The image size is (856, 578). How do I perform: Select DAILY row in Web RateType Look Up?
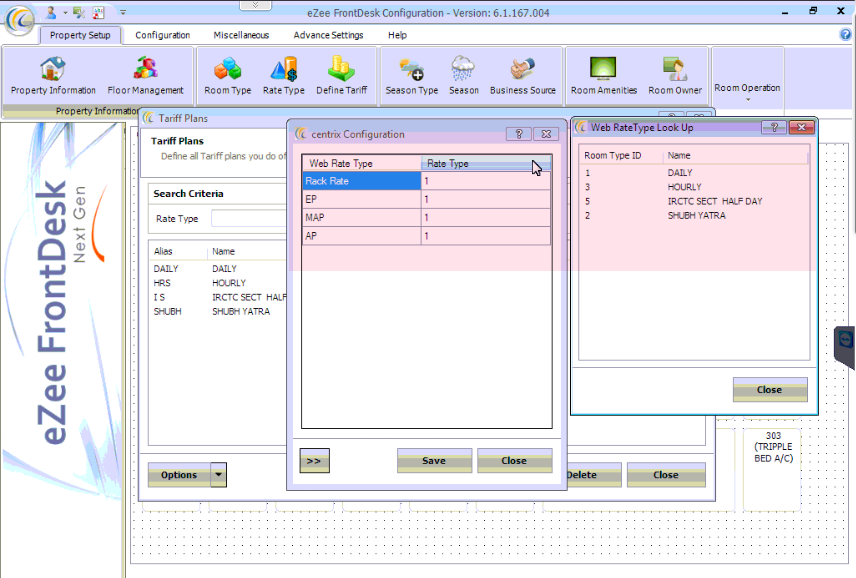click(693, 172)
